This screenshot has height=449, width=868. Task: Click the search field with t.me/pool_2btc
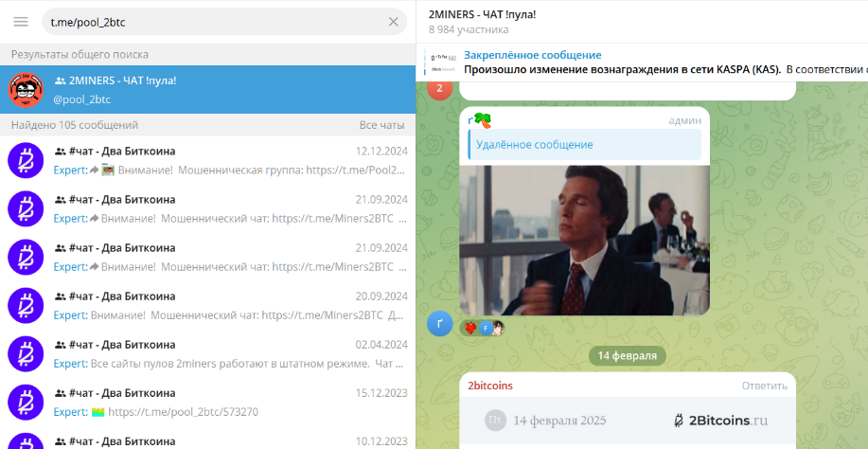coord(224,22)
